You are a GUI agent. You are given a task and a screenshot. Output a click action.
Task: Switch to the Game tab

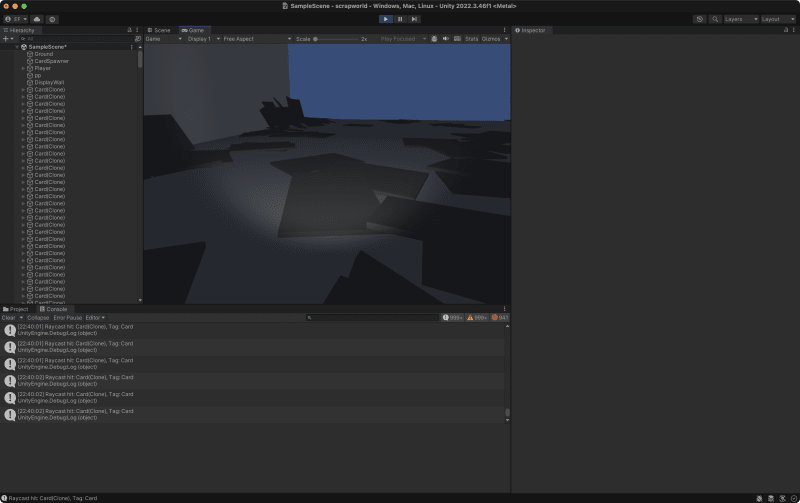click(x=193, y=30)
